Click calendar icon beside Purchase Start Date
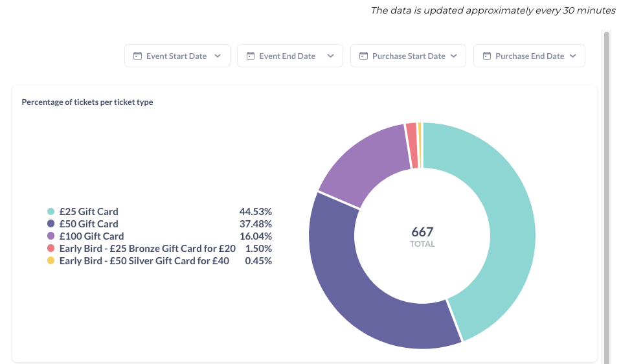This screenshot has height=364, width=621. (x=363, y=56)
